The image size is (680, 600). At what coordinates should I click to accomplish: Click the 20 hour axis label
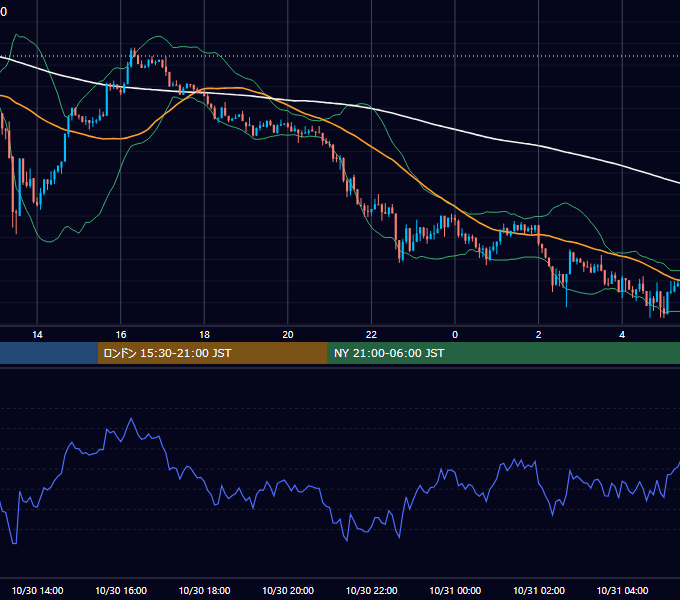click(288, 335)
